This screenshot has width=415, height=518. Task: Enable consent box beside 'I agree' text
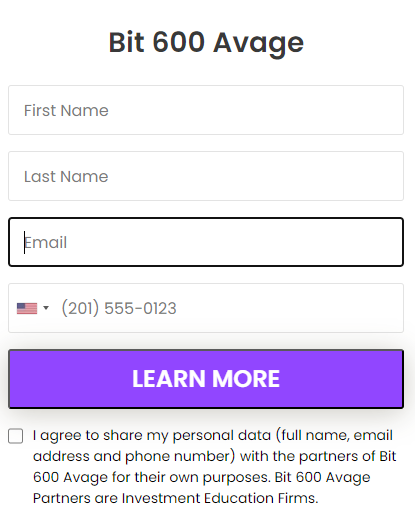16,436
